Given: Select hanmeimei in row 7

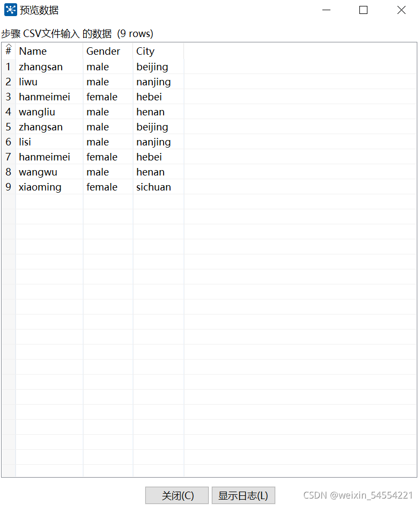Looking at the screenshot, I should 49,157.
